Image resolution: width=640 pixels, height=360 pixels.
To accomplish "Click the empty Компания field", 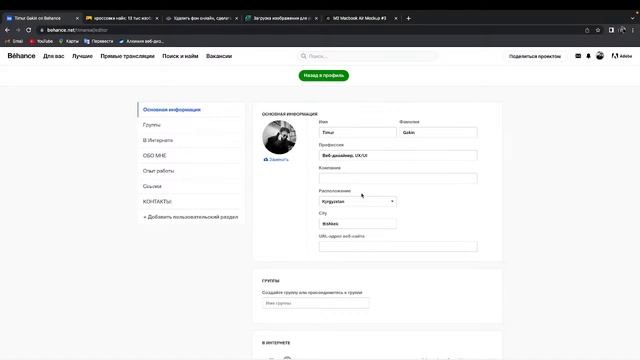I will click(x=398, y=178).
